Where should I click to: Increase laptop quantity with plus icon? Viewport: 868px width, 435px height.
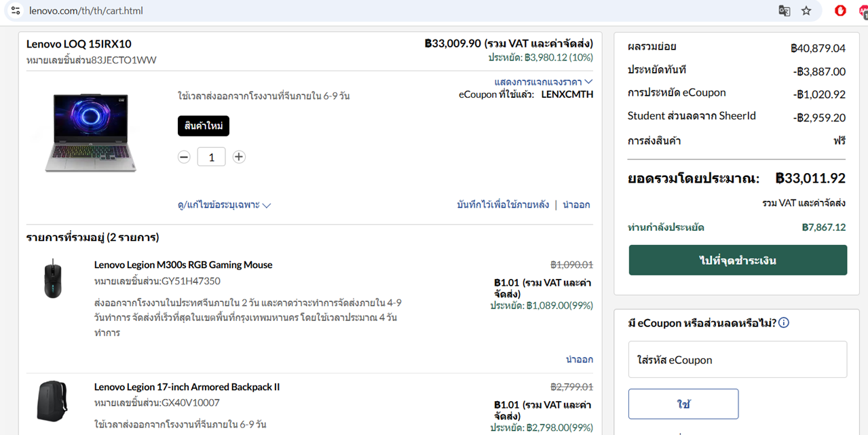point(239,157)
